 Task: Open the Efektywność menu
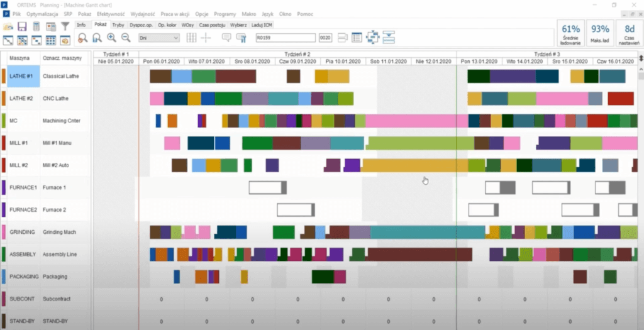111,13
